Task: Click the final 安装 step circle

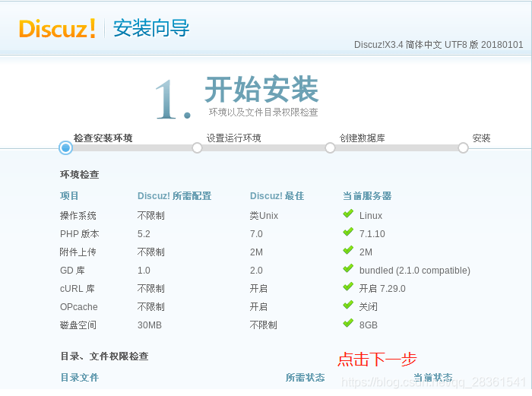Action: coord(463,148)
